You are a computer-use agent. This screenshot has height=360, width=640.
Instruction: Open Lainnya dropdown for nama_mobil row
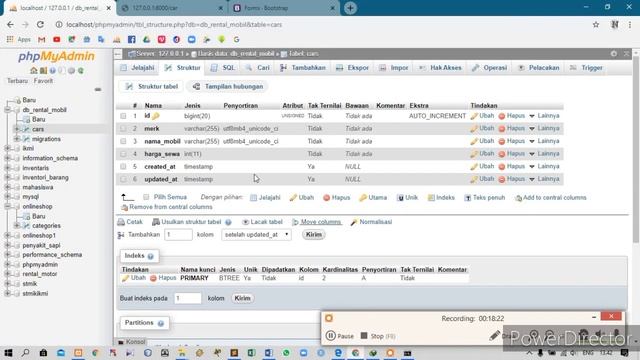pyautogui.click(x=544, y=141)
